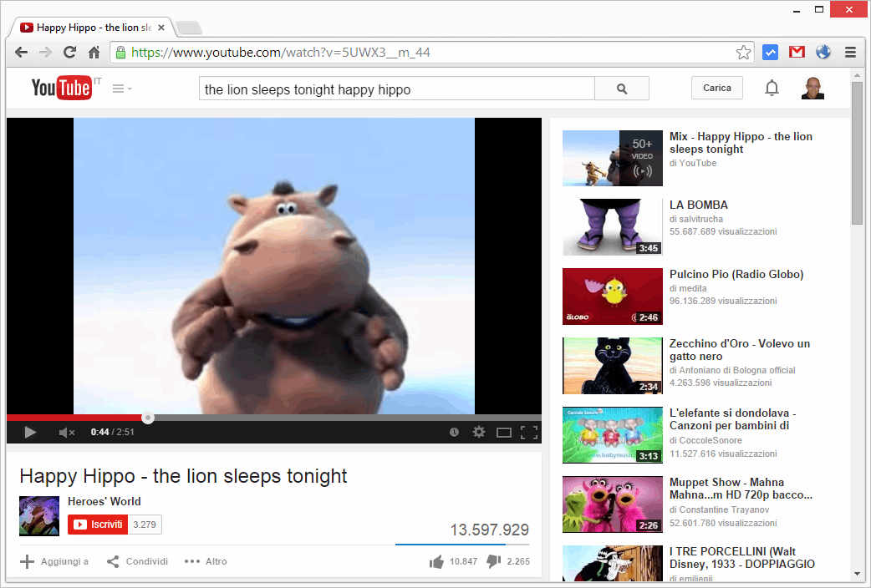
Task: Open the blue checkmark extension icon
Action: pos(770,52)
